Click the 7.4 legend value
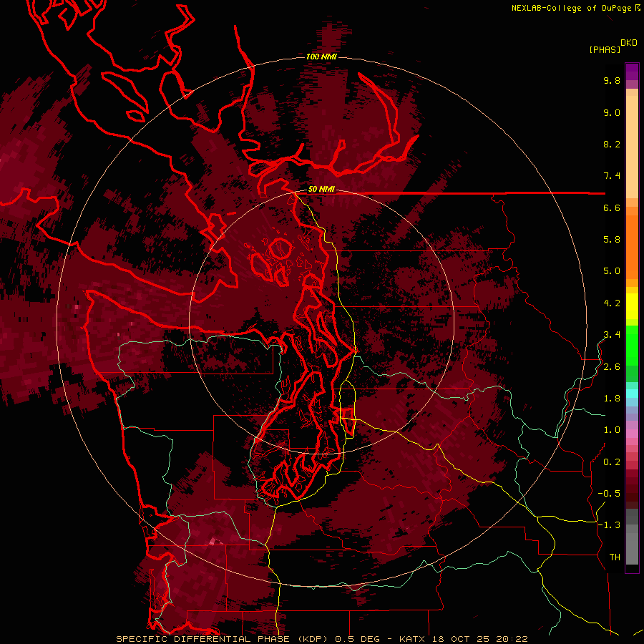Screen dimensions: 644x644 (612, 176)
